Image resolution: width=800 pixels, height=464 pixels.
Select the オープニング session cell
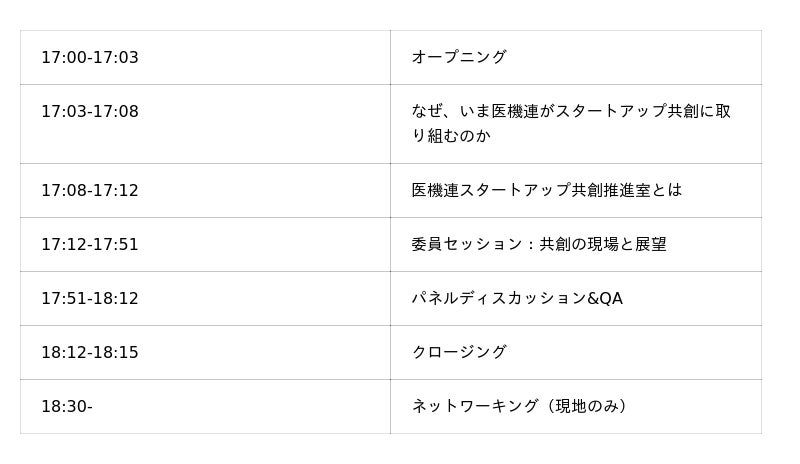coord(459,58)
